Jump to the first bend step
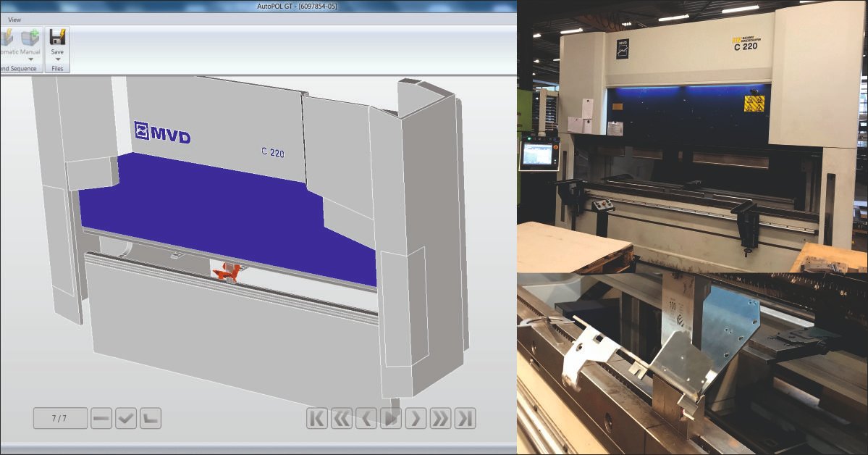 (x=316, y=419)
